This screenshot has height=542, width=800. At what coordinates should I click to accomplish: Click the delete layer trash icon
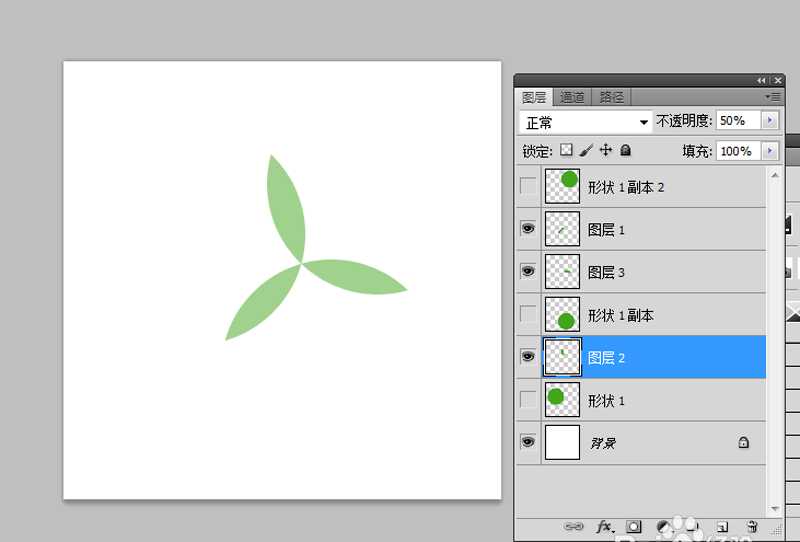click(x=752, y=526)
